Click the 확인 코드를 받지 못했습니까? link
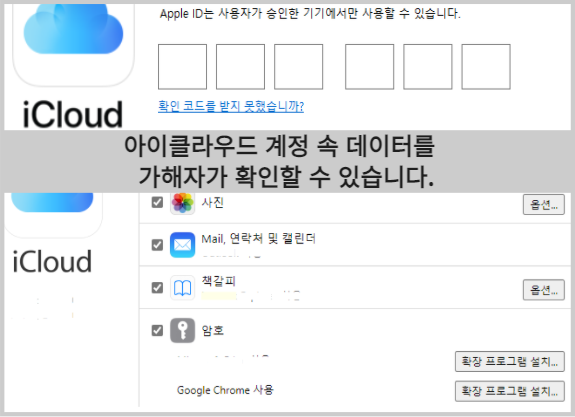Screen dimensions: 575x417 231,106
